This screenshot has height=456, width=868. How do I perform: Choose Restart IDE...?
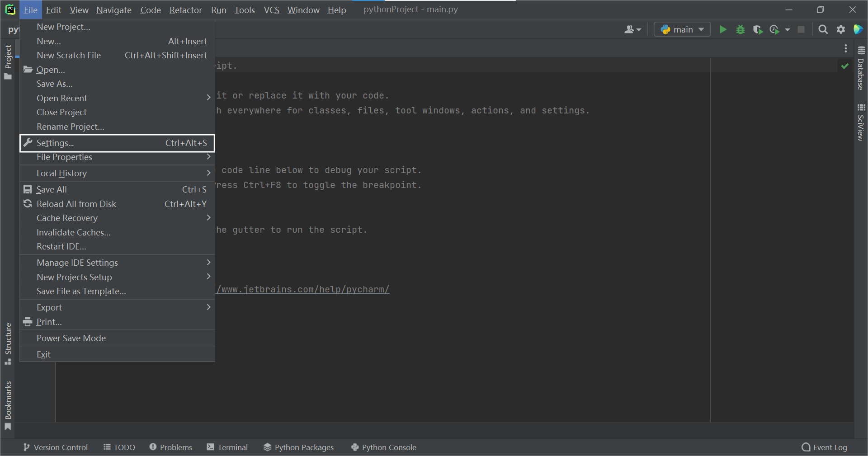[117, 246]
